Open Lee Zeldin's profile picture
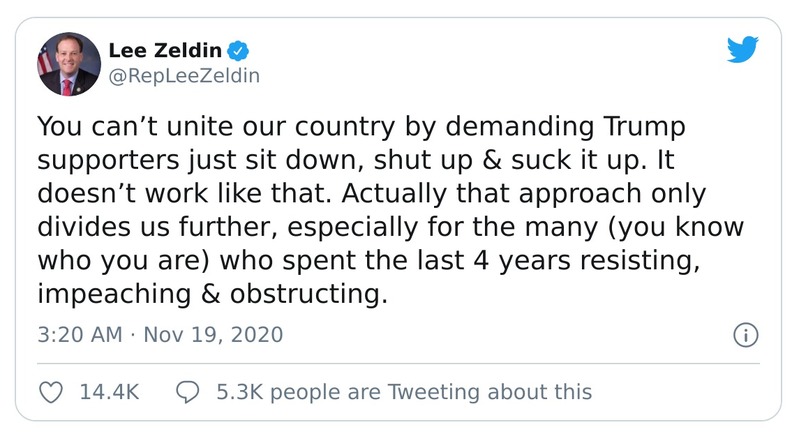Image resolution: width=799 pixels, height=441 pixels. (69, 63)
